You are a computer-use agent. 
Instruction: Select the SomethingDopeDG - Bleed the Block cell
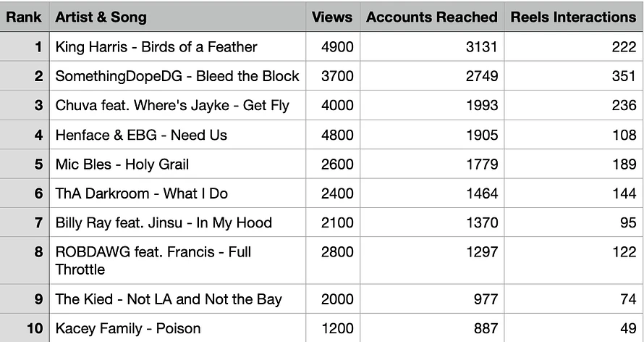point(177,76)
